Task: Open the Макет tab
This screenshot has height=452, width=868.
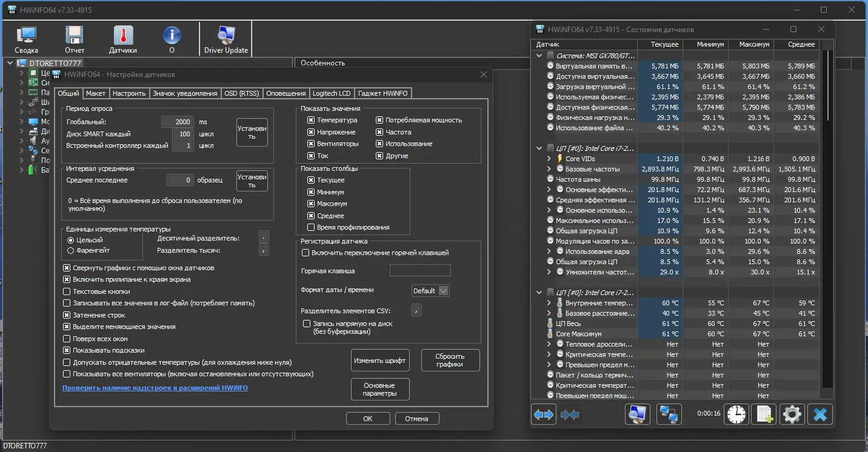Action: pyautogui.click(x=95, y=93)
